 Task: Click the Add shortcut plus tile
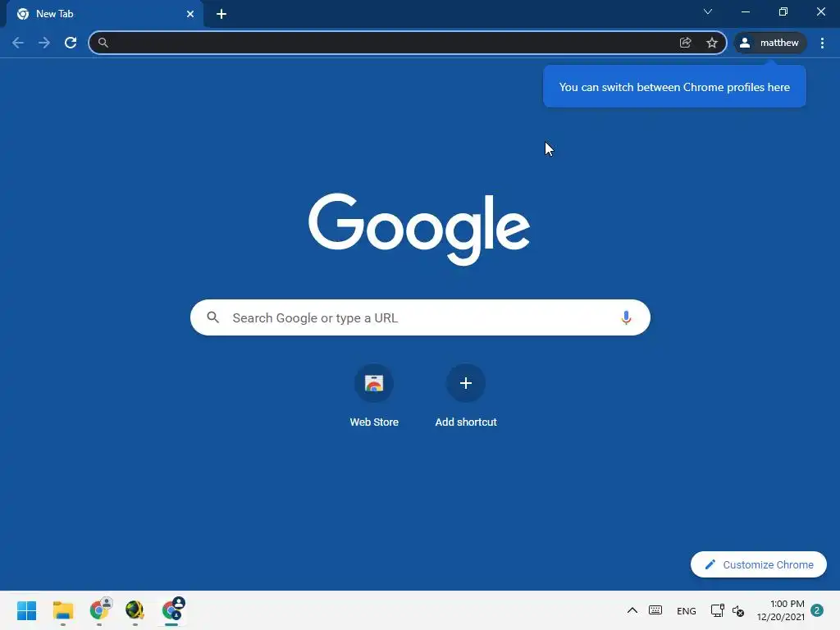tap(466, 383)
